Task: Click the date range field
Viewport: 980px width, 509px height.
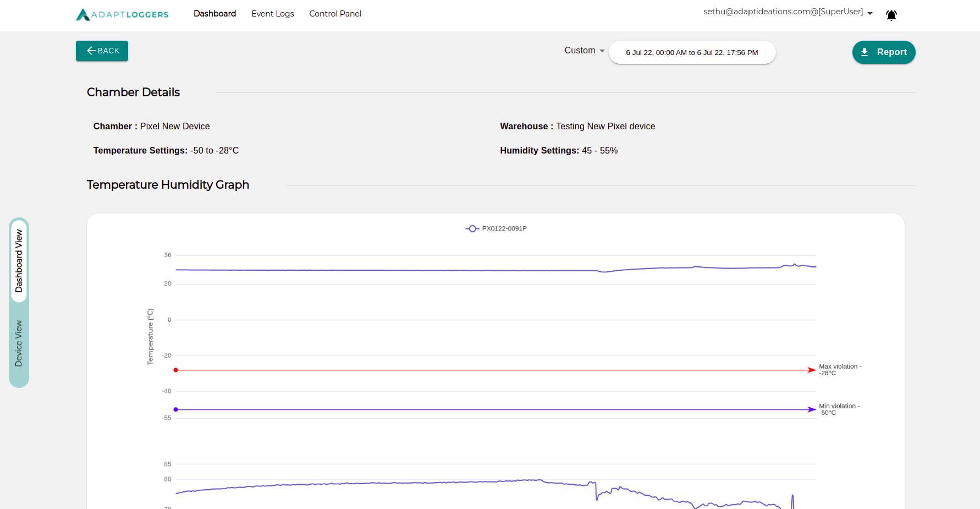Action: [x=692, y=52]
